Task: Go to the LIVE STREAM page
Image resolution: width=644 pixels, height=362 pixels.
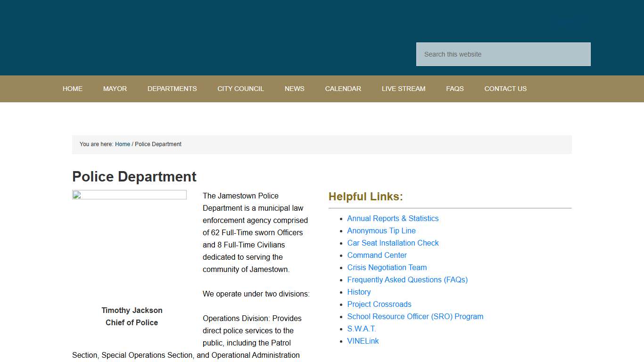Action: 404,89
